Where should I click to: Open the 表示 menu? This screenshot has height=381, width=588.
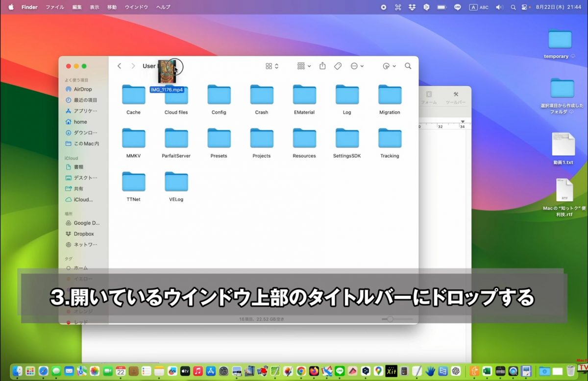click(95, 7)
